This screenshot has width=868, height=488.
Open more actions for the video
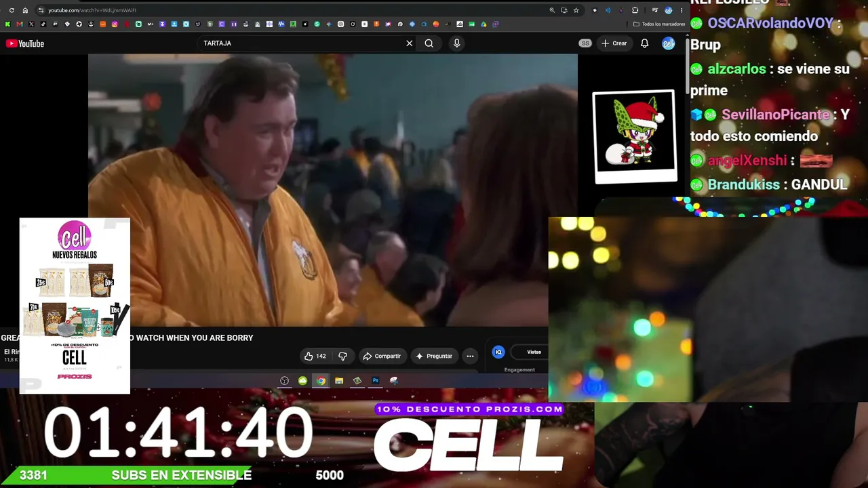pyautogui.click(x=470, y=356)
